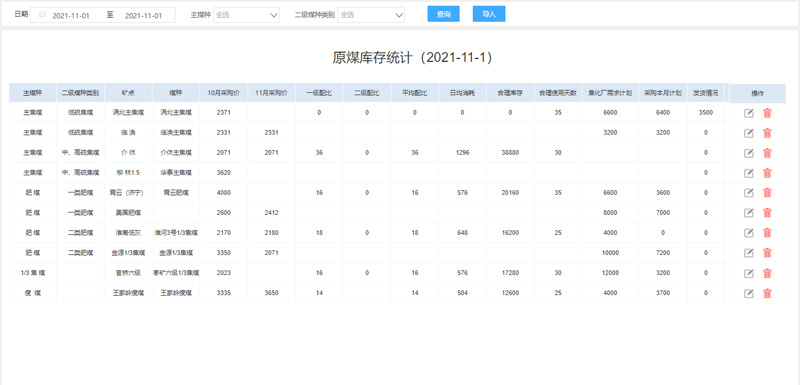Click the 矿点 column header
The image size is (800, 385).
tap(128, 93)
